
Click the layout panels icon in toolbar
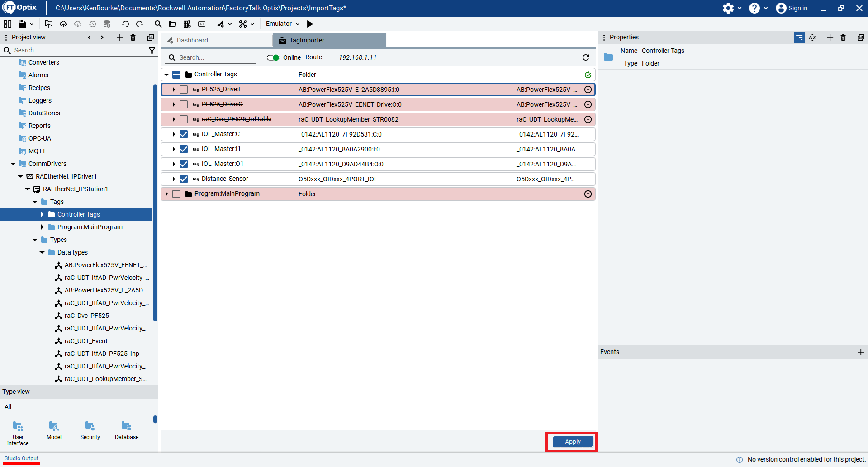pos(8,24)
